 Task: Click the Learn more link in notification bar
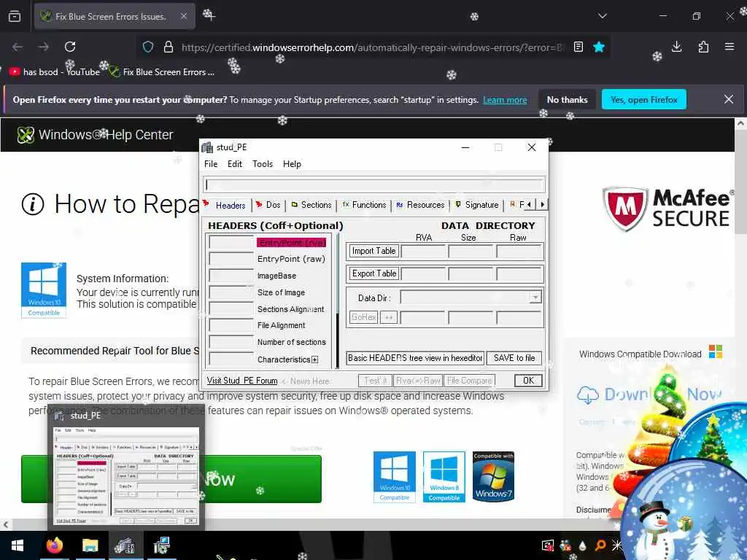[505, 100]
